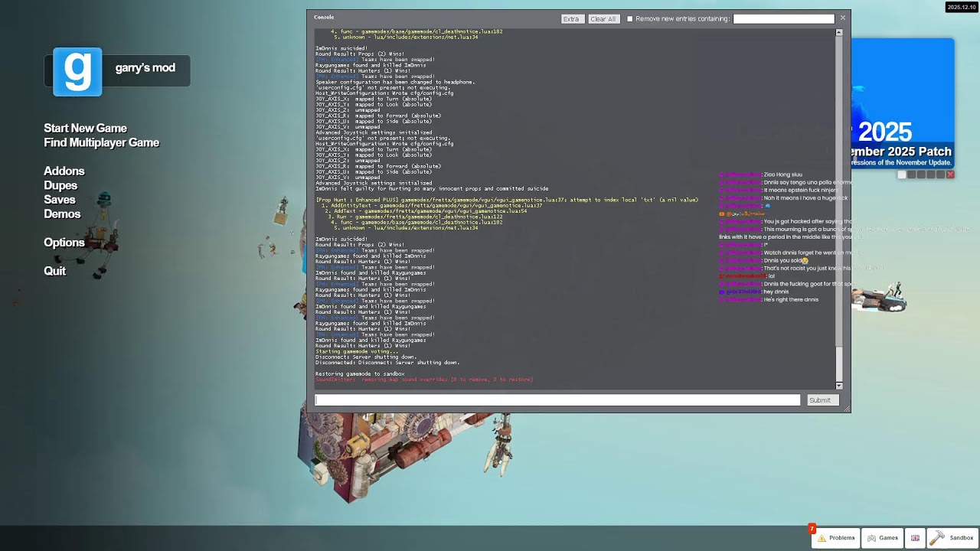Click 'Restoring gamemode to sandbox' console line
The height and width of the screenshot is (551, 980).
[x=360, y=374]
